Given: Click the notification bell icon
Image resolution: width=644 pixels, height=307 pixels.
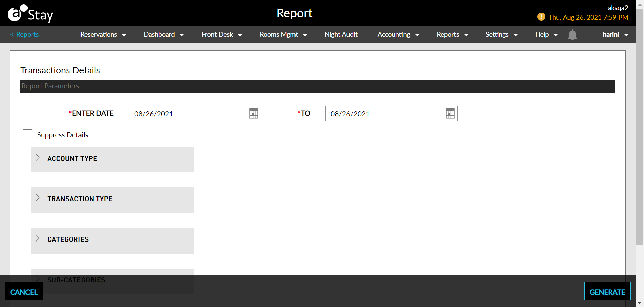Looking at the screenshot, I should pyautogui.click(x=572, y=35).
